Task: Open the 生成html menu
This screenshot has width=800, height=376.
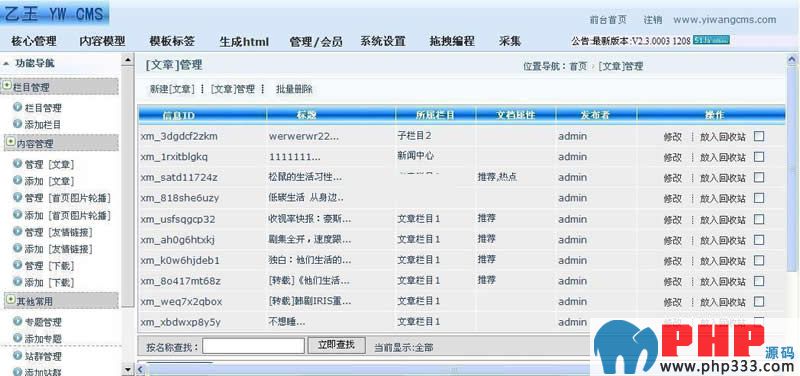Action: (244, 42)
